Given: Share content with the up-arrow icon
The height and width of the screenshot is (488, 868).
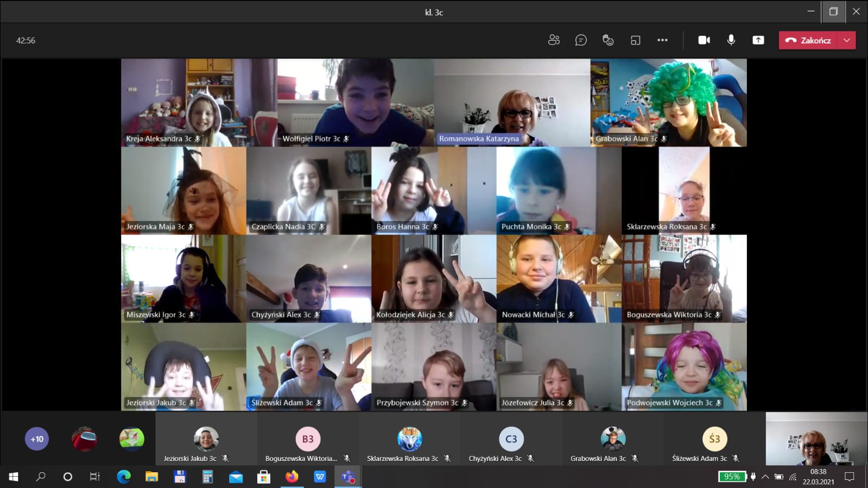Looking at the screenshot, I should 758,40.
